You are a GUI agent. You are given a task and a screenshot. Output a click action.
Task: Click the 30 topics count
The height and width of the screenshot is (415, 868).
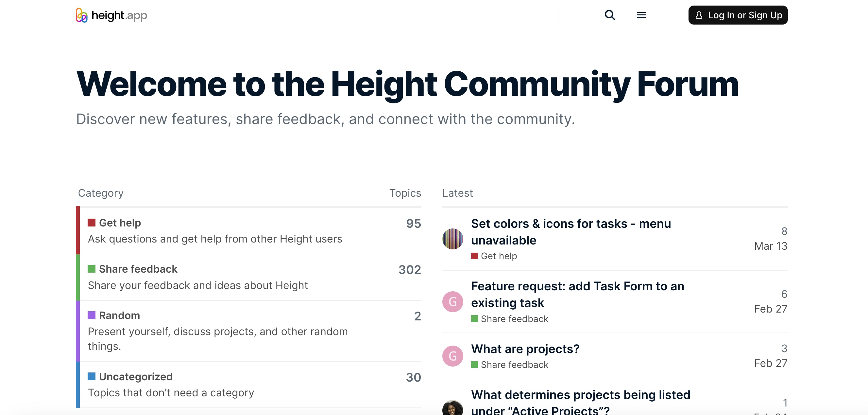point(414,377)
